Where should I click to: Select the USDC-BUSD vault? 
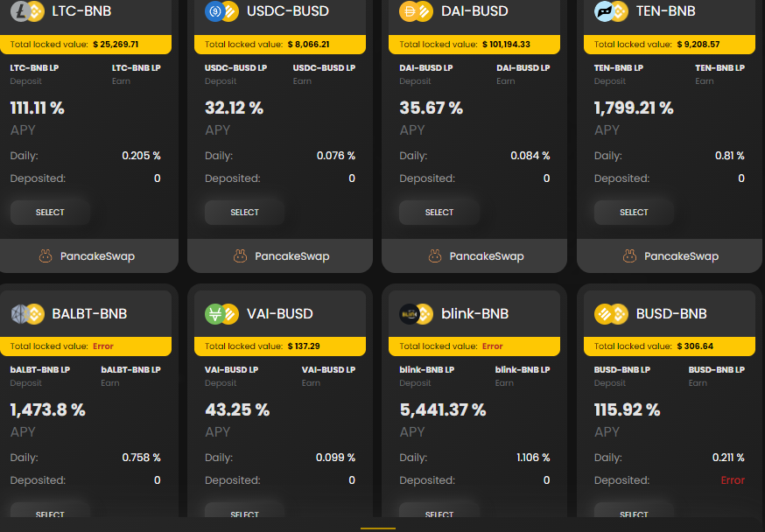tap(244, 212)
